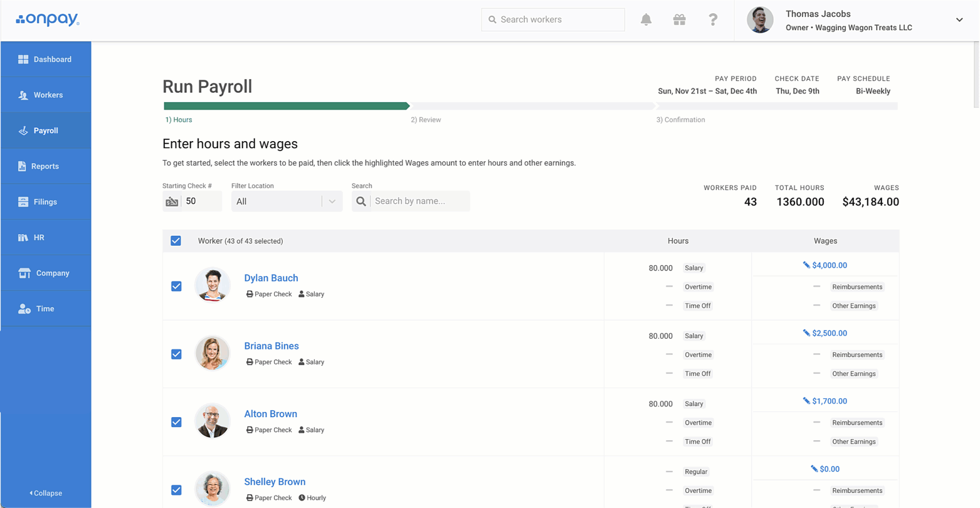Click the OnPay logo
This screenshot has width=980, height=508.
click(x=48, y=19)
